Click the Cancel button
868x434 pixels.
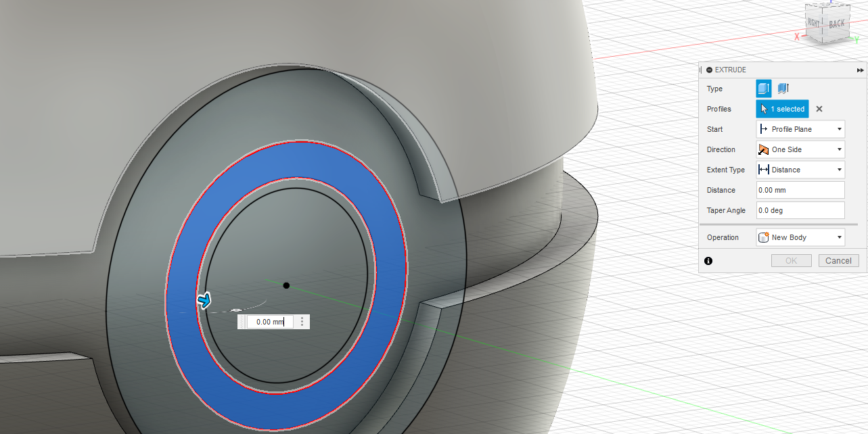[838, 260]
